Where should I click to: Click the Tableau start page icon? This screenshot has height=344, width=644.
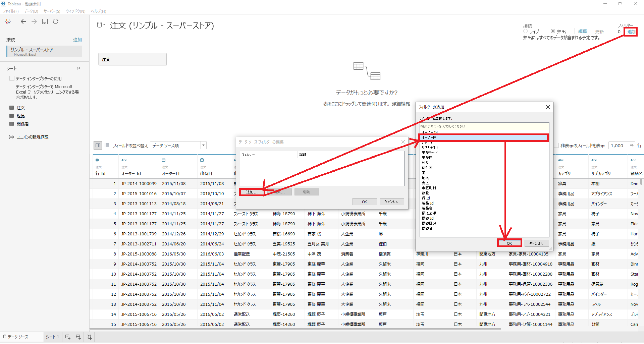(8, 21)
